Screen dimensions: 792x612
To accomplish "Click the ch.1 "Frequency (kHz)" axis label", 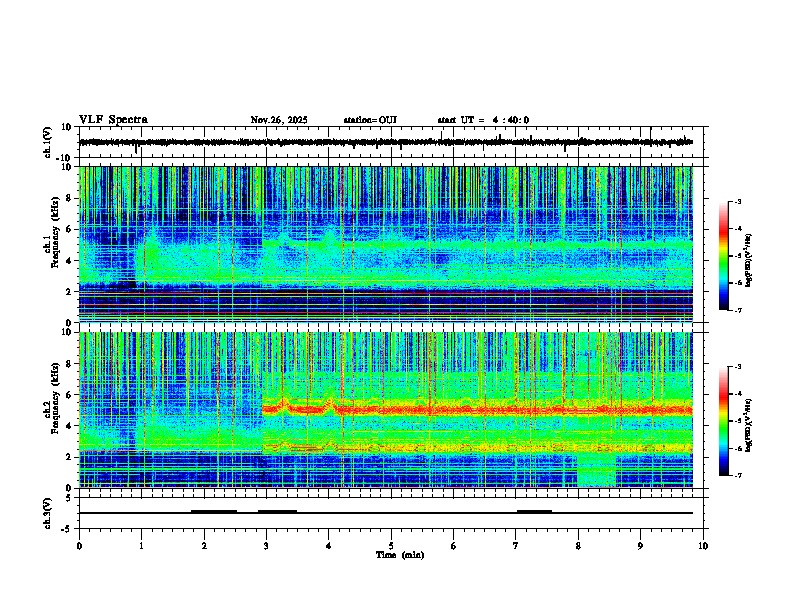I will [56, 232].
